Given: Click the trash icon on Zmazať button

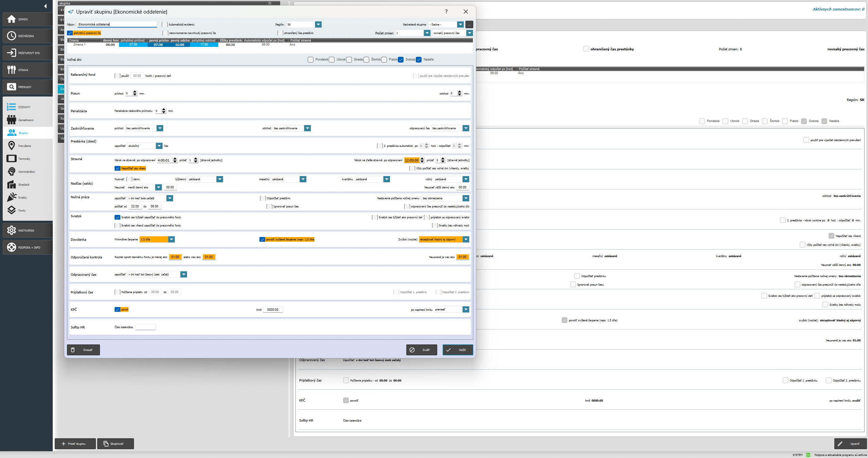Looking at the screenshot, I should (73, 350).
